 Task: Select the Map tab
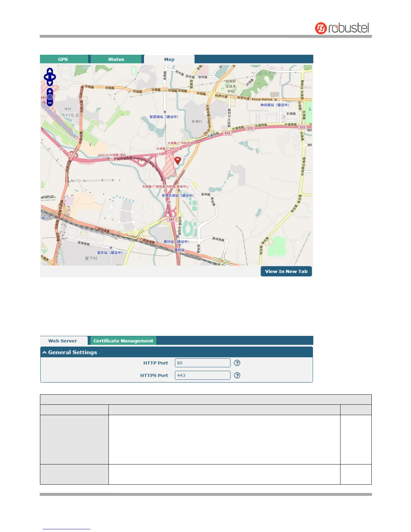tap(169, 59)
